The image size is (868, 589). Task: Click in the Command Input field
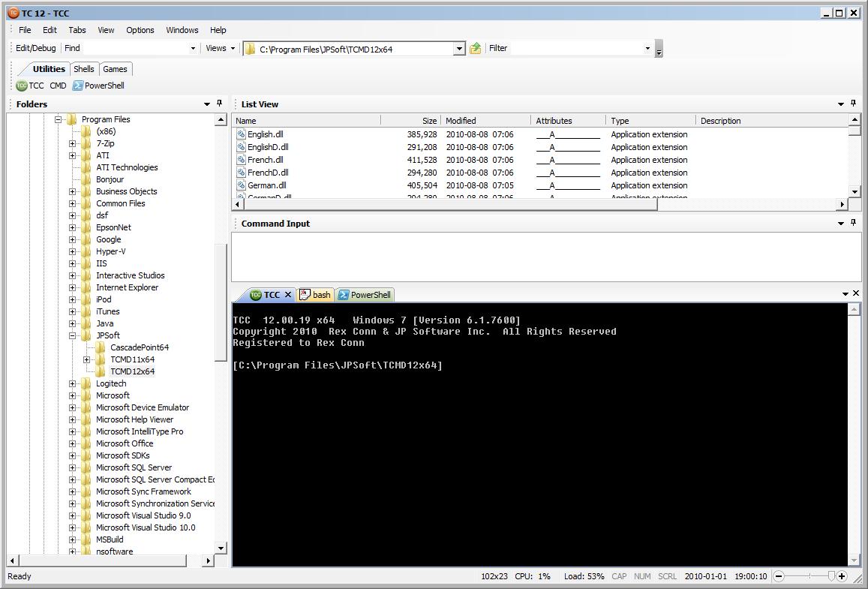545,257
